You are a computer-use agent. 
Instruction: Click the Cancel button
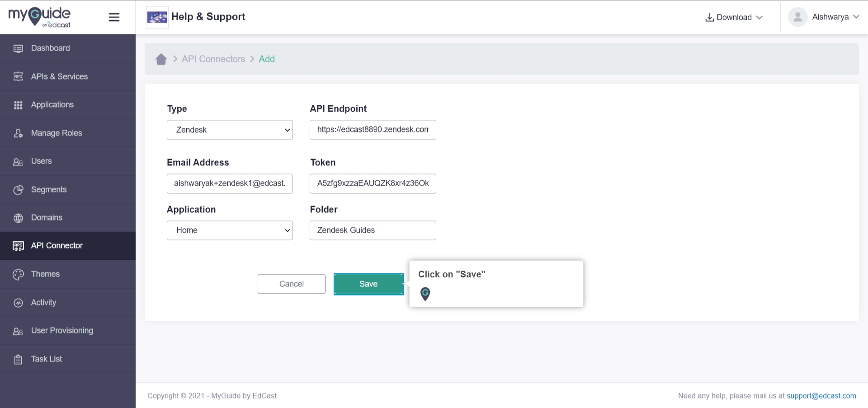coord(292,284)
